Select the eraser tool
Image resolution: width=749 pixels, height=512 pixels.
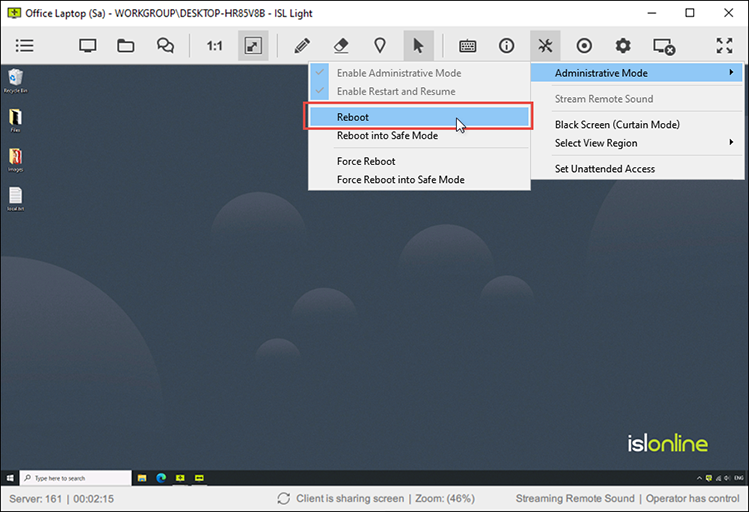click(x=340, y=45)
